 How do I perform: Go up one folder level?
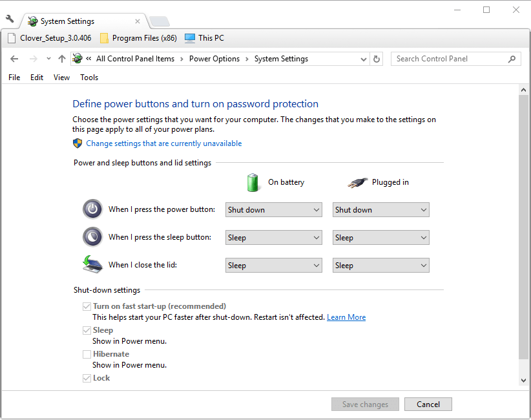pyautogui.click(x=61, y=59)
